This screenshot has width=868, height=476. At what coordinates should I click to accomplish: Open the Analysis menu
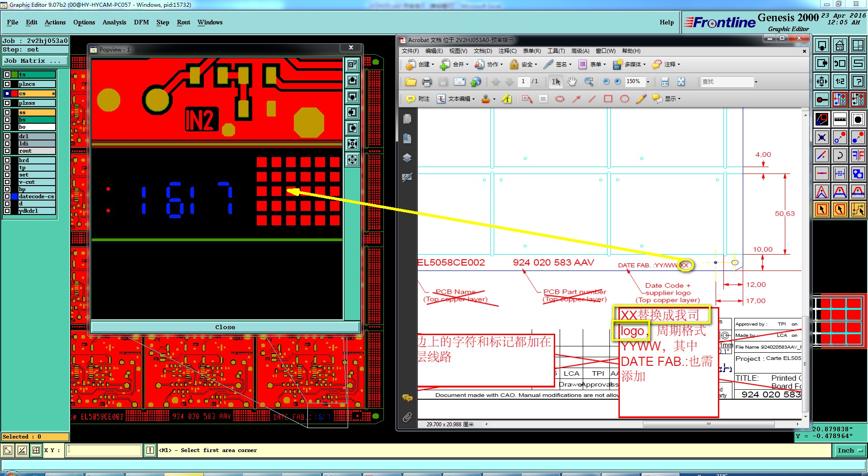[114, 22]
